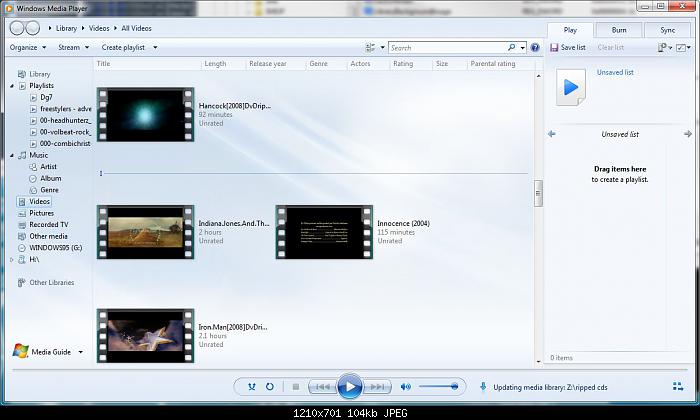Click the Clear list button

coord(611,47)
